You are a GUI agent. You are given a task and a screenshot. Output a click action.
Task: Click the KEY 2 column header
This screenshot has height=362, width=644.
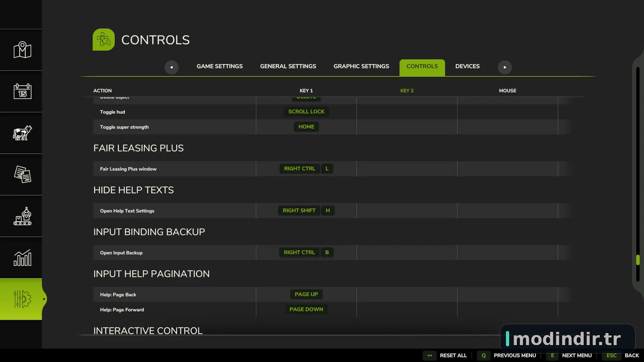pos(407,91)
